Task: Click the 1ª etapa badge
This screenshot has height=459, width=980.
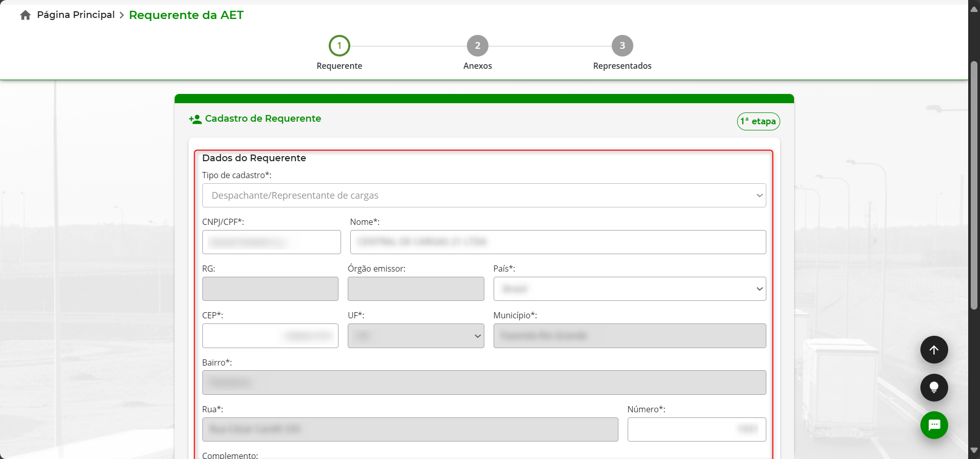Action: coord(758,122)
